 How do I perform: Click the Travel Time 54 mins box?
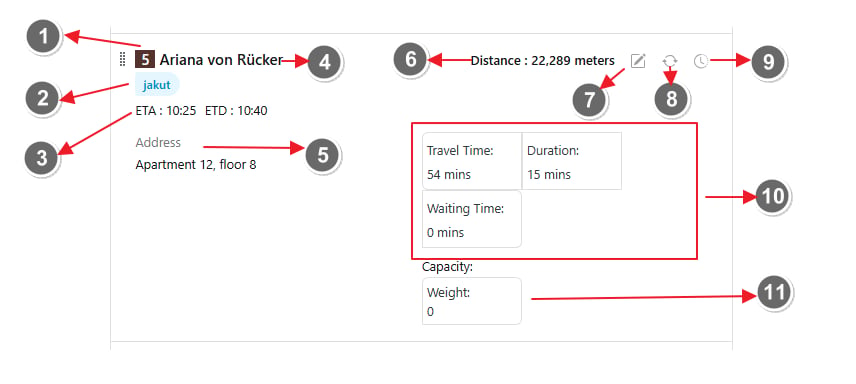472,161
